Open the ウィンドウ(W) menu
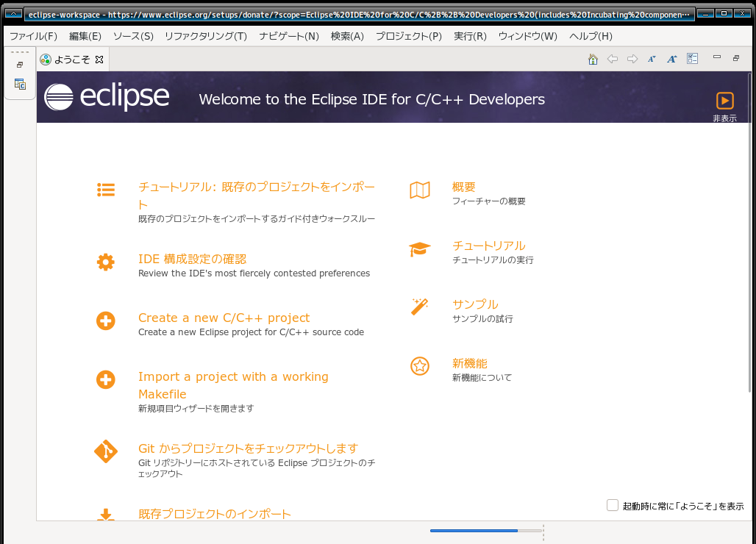756x544 pixels. click(527, 36)
